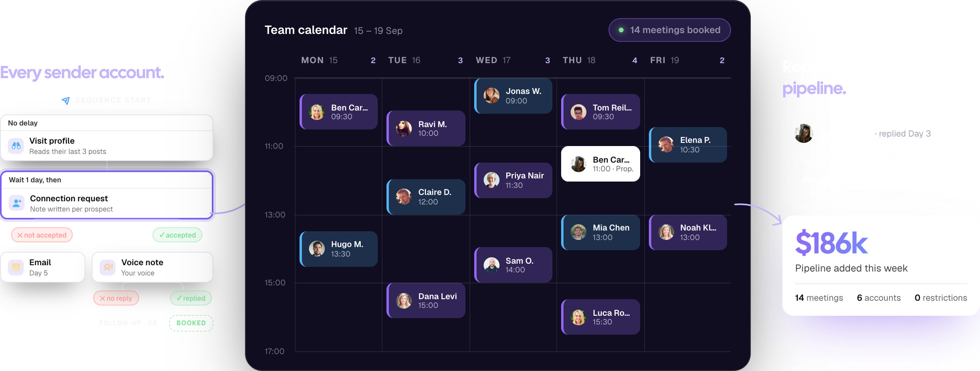Viewport: 980px width, 371px height.
Task: Select the 'no reply' branch tag
Action: [116, 298]
